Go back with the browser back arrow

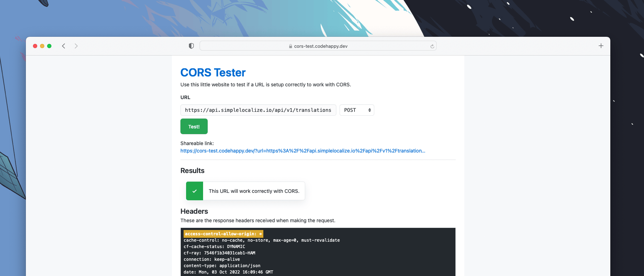tap(63, 46)
